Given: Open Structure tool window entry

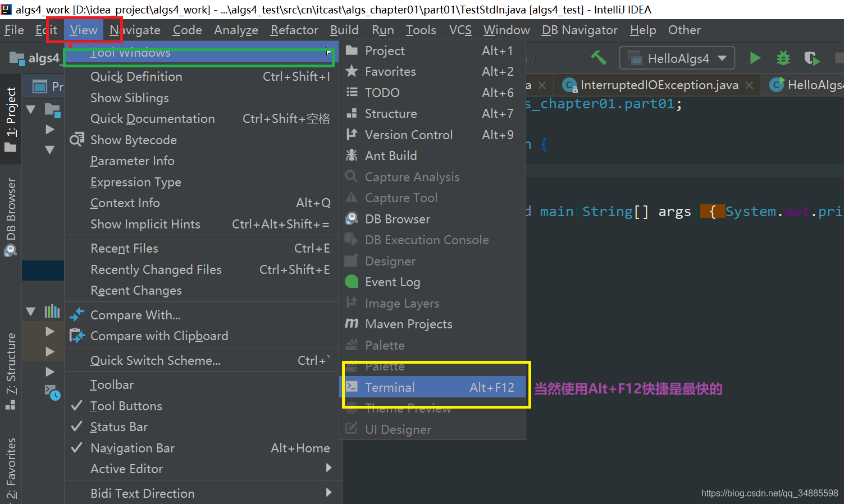Looking at the screenshot, I should (x=432, y=113).
